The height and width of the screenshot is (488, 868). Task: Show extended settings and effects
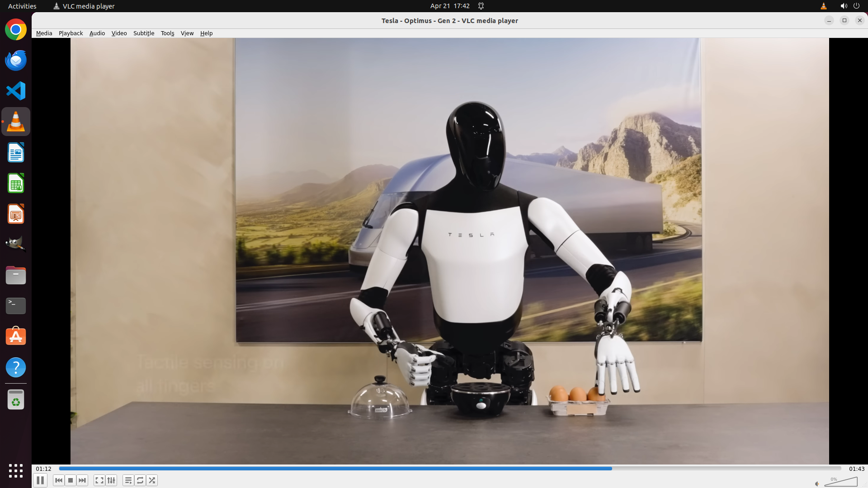(111, 480)
